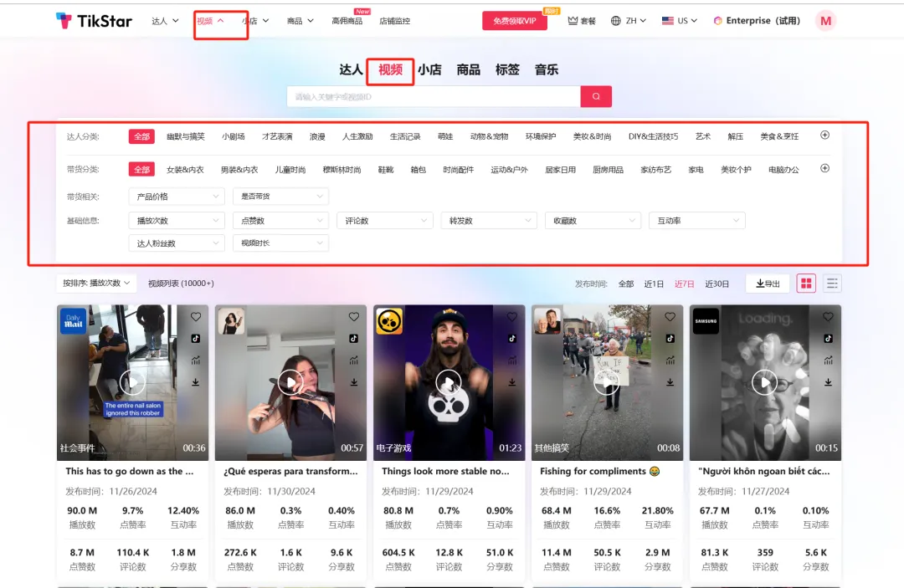The width and height of the screenshot is (904, 588).
Task: Open the 产品价格 dropdown
Action: pos(177,197)
